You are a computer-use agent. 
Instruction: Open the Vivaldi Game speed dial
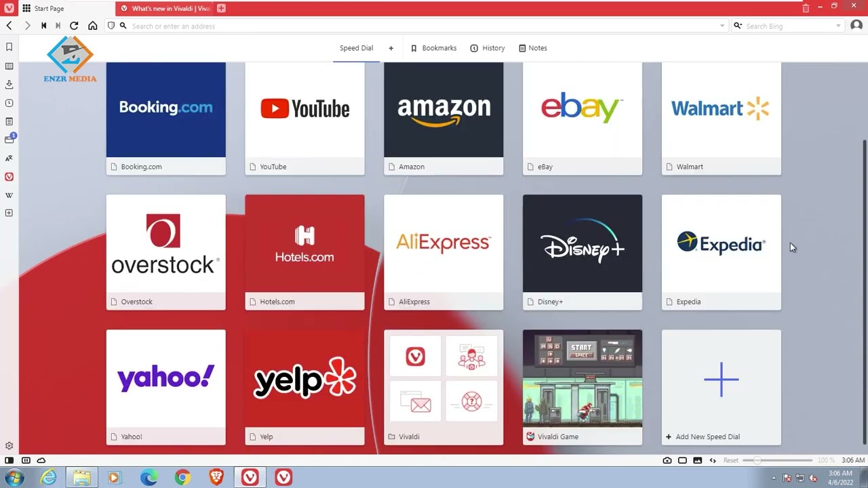click(583, 388)
